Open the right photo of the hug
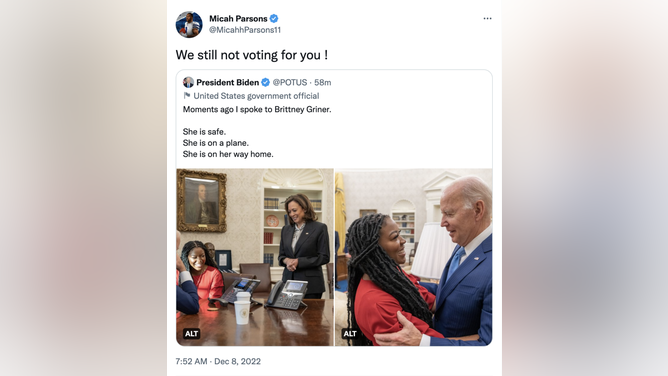 [x=414, y=257]
